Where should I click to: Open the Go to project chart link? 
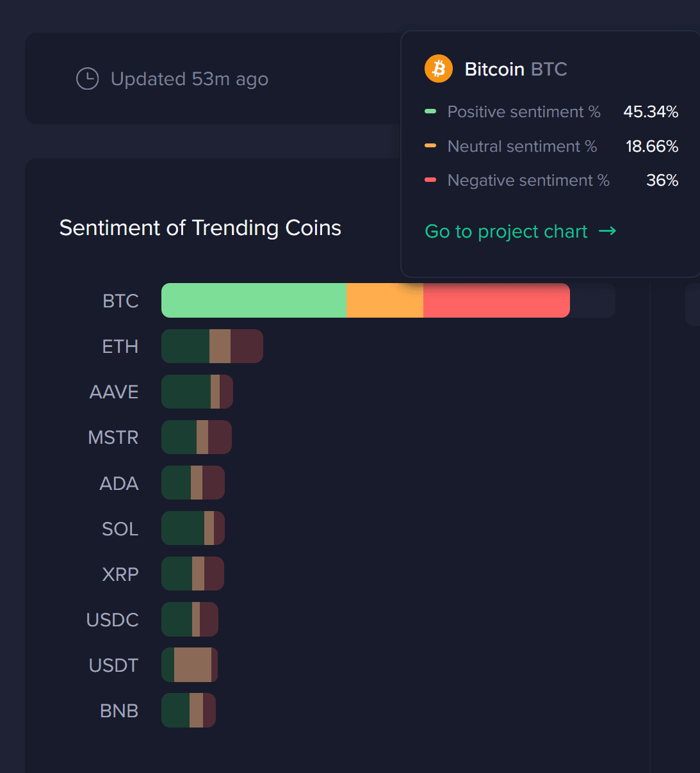(x=506, y=231)
